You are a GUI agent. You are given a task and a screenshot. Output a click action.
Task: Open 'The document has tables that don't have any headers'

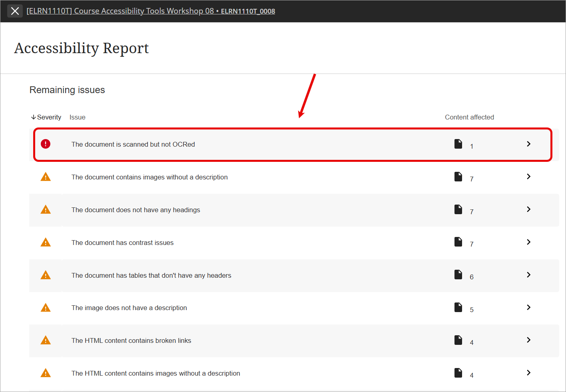[151, 275]
